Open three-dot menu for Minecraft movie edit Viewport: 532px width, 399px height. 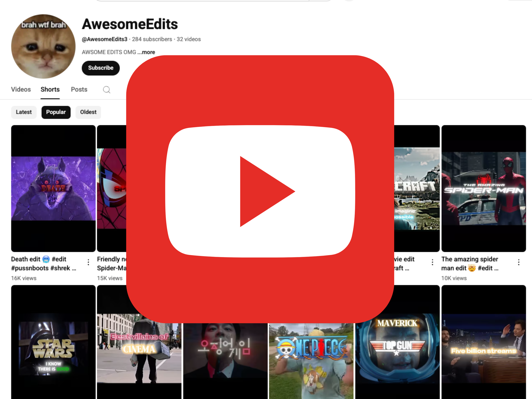click(432, 262)
